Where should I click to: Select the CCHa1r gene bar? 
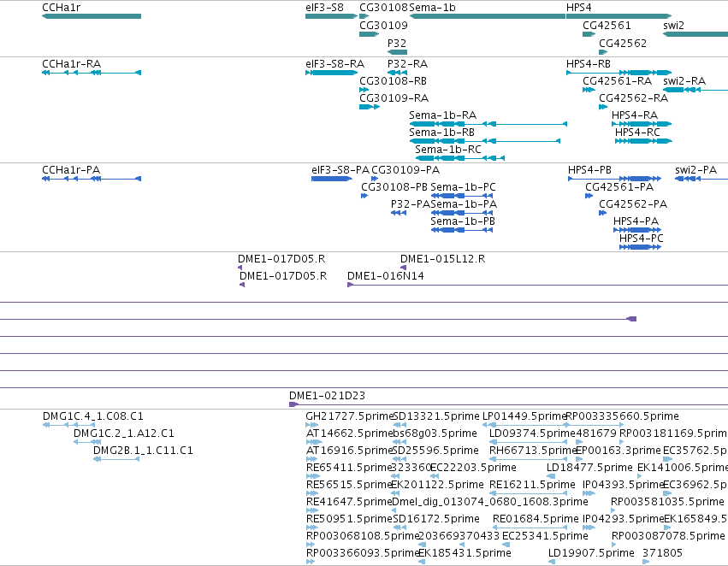coord(92,16)
